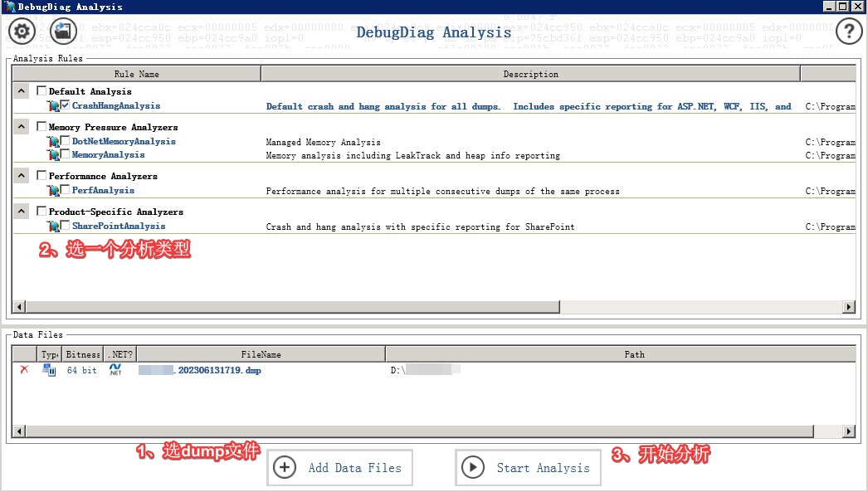Select the "Memory Pressure Analyzers" group label
Image resolution: width=868 pixels, height=492 pixels.
(114, 127)
